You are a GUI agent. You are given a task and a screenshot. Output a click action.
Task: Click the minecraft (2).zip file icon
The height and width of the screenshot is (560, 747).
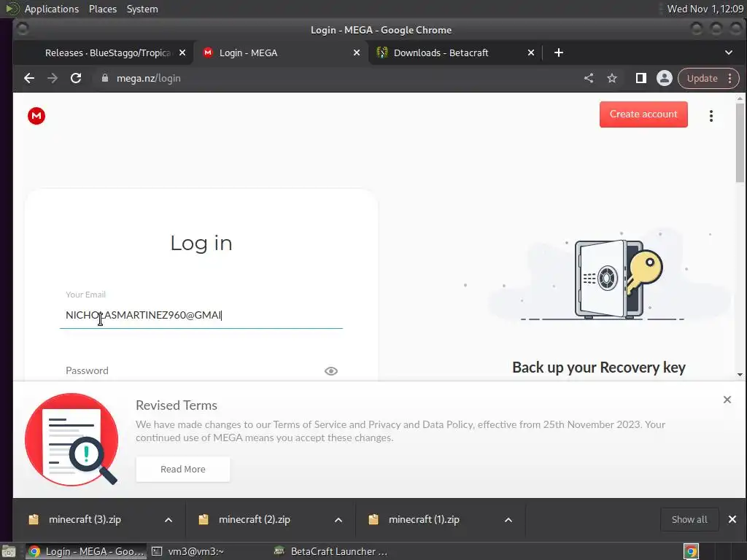204,519
